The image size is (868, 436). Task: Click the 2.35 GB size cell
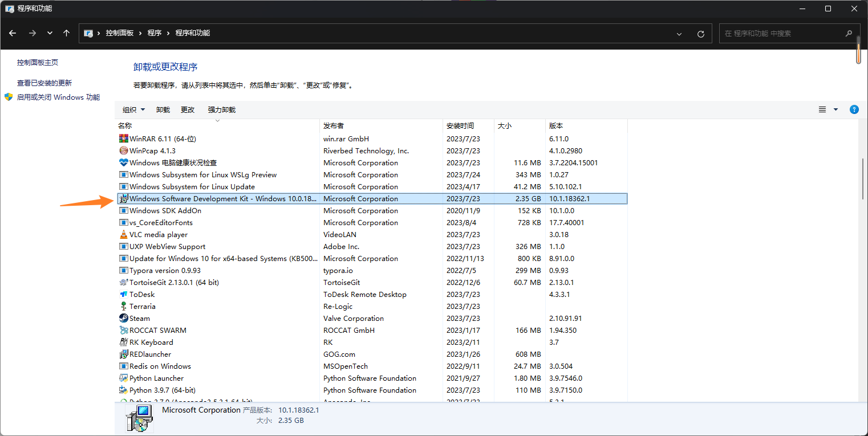tap(528, 198)
